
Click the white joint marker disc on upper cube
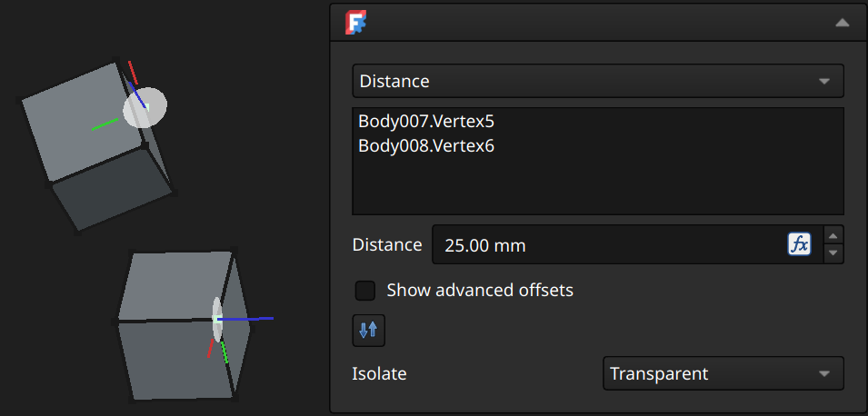(x=145, y=107)
